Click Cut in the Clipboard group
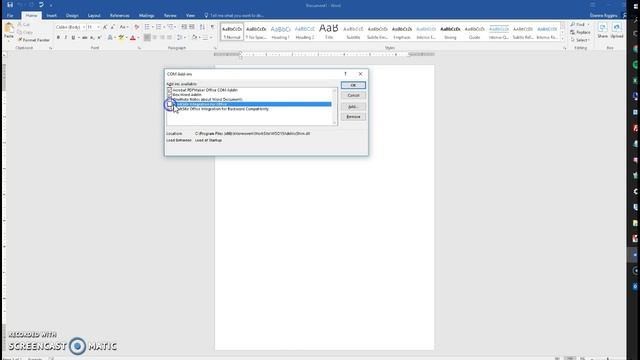 pyautogui.click(x=24, y=25)
